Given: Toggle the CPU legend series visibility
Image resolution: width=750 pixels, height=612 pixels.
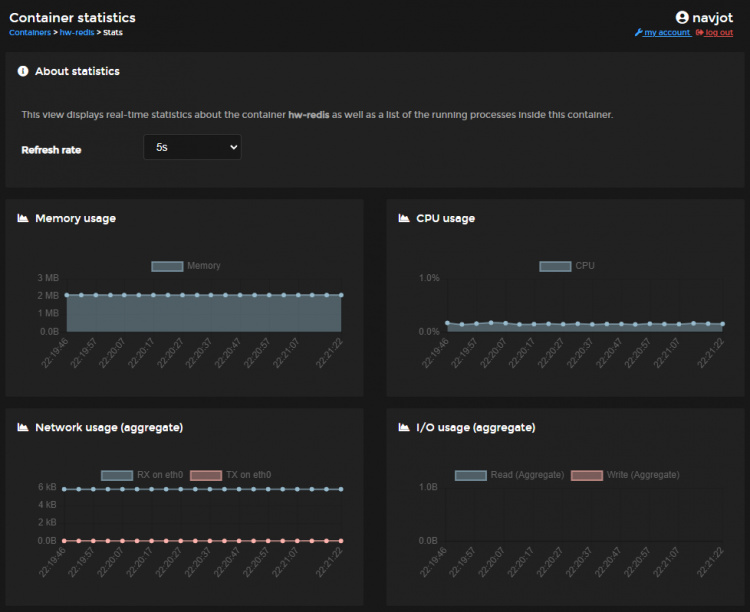Looking at the screenshot, I should (x=567, y=266).
